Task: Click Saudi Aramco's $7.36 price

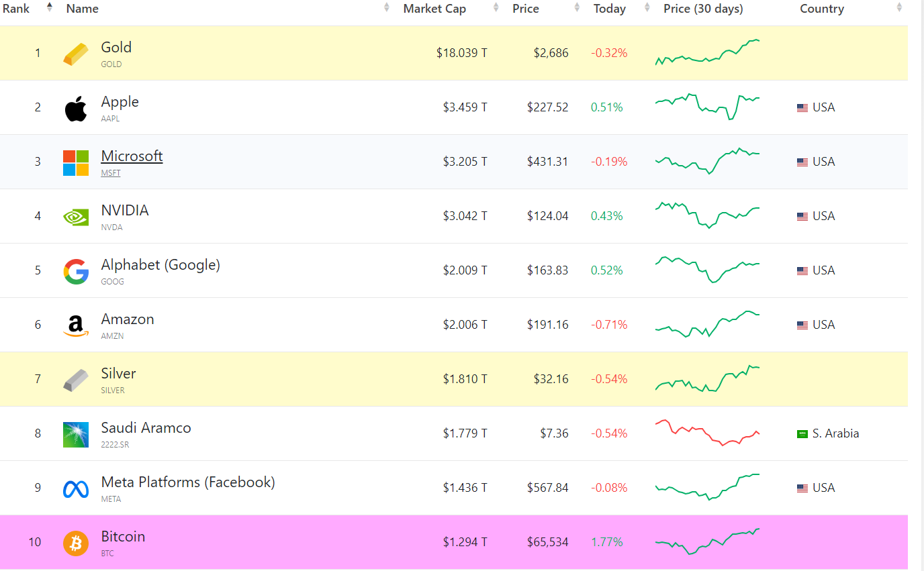Action: [554, 433]
